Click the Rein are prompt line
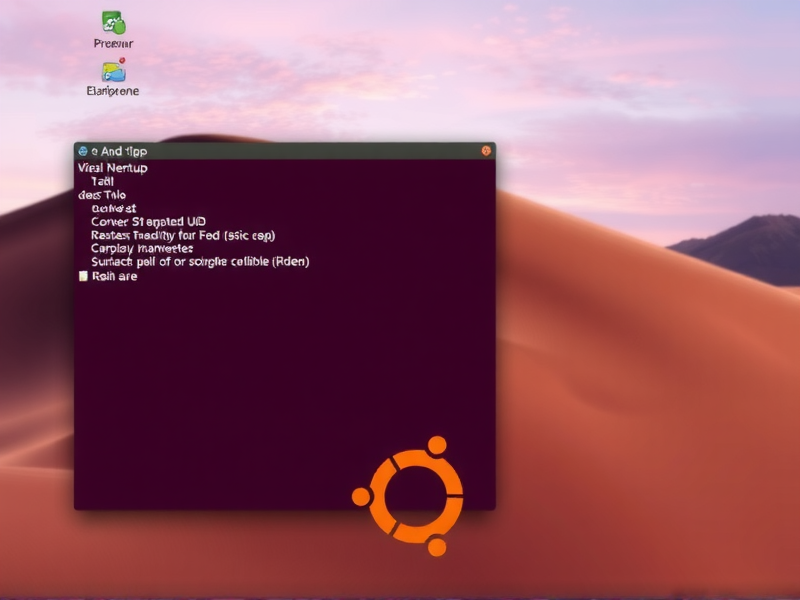The height and width of the screenshot is (600, 800). (110, 275)
